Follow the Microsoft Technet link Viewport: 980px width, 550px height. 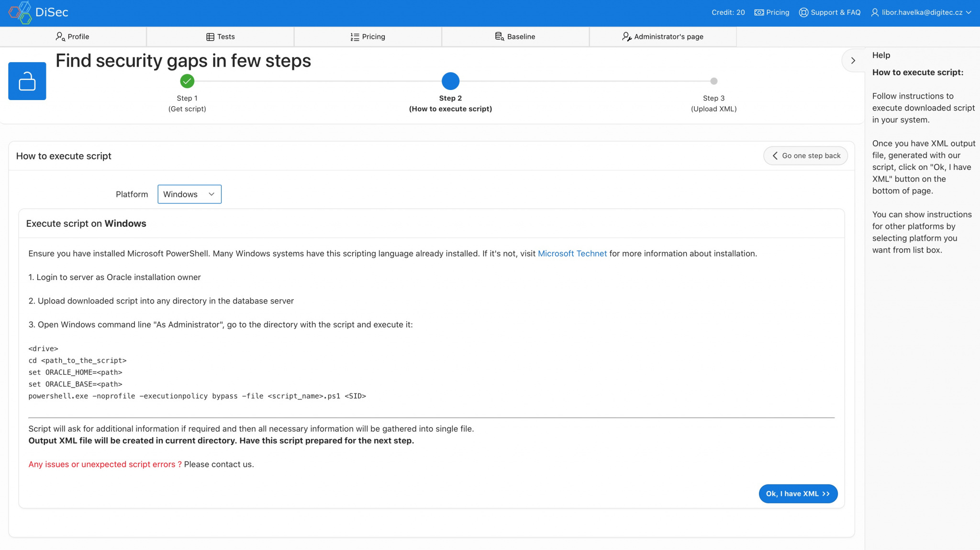(572, 254)
